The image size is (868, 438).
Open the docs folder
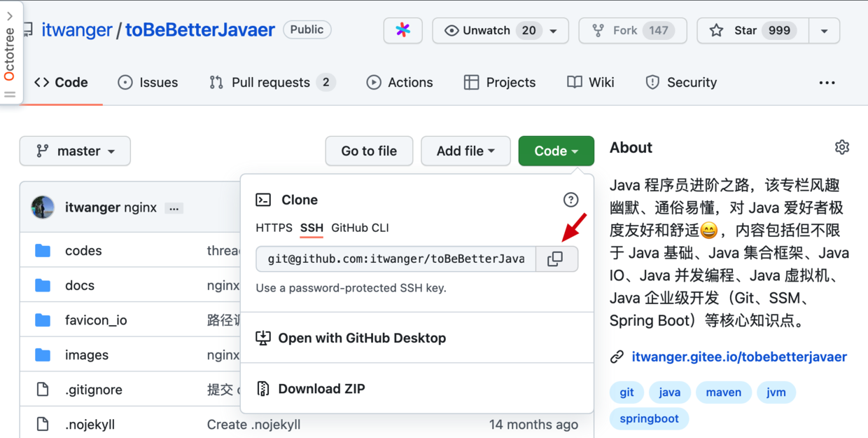coord(79,285)
